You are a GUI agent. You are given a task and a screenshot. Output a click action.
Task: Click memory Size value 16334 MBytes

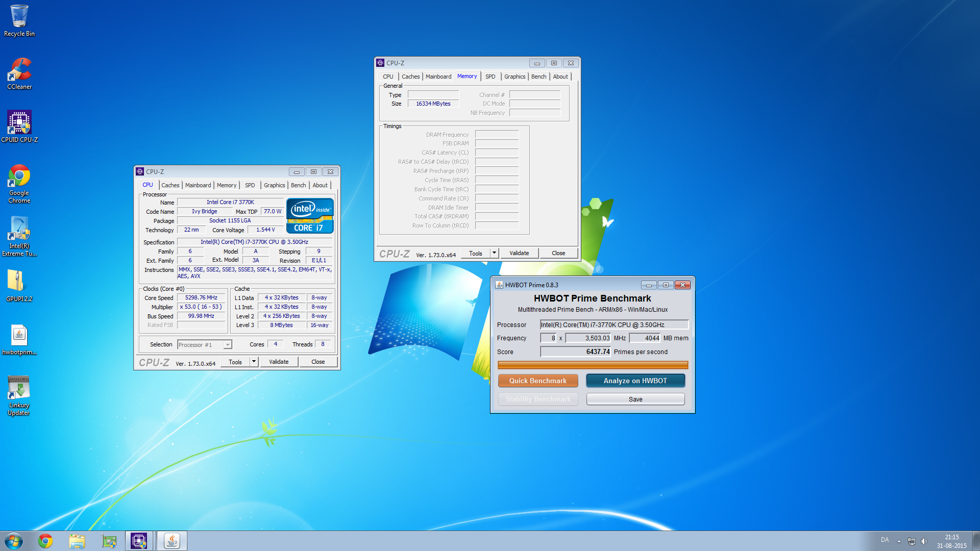pyautogui.click(x=433, y=104)
